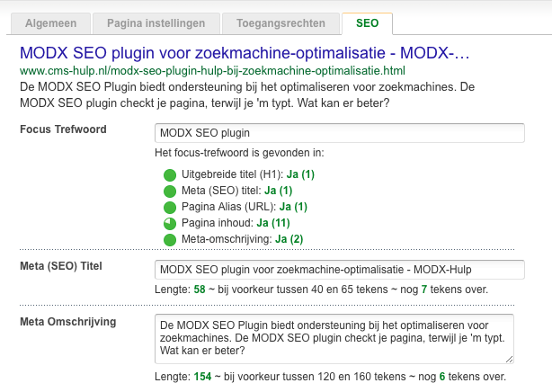Click 'Meta (SEO) titel: Ja (1)' text
Image resolution: width=552 pixels, height=392 pixels.
click(x=237, y=191)
